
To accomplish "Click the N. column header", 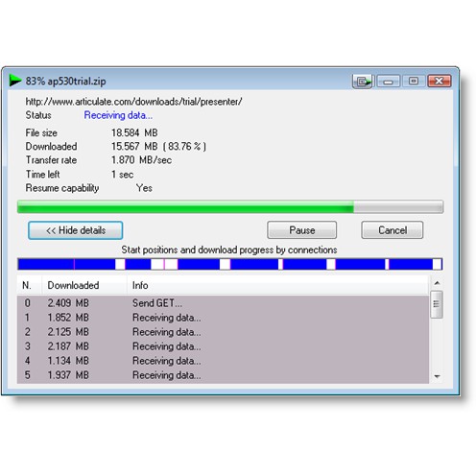I will coord(29,285).
